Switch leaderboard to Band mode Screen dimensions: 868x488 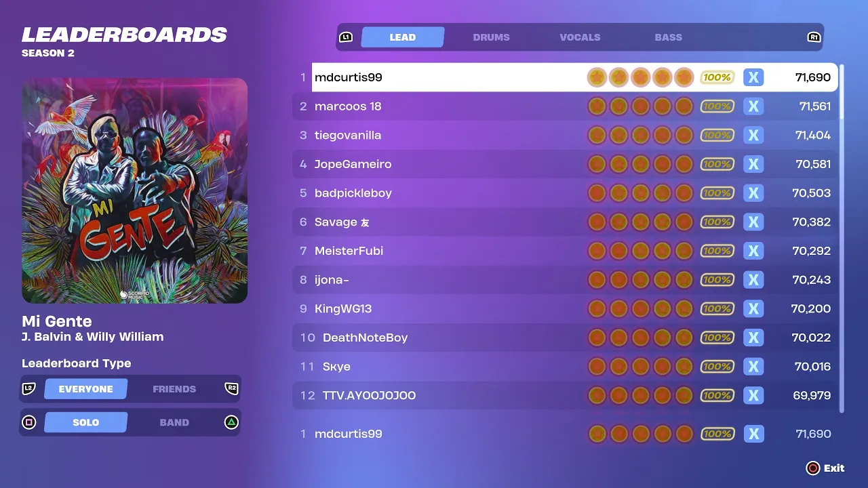[x=174, y=422]
